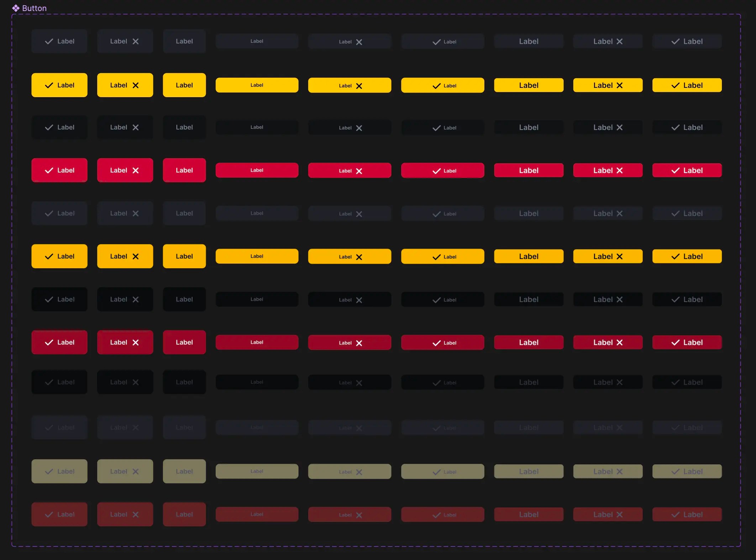Screen dimensions: 756x560
Task: Click checkmark icon in disabled dull-red large button
Action: click(x=49, y=514)
